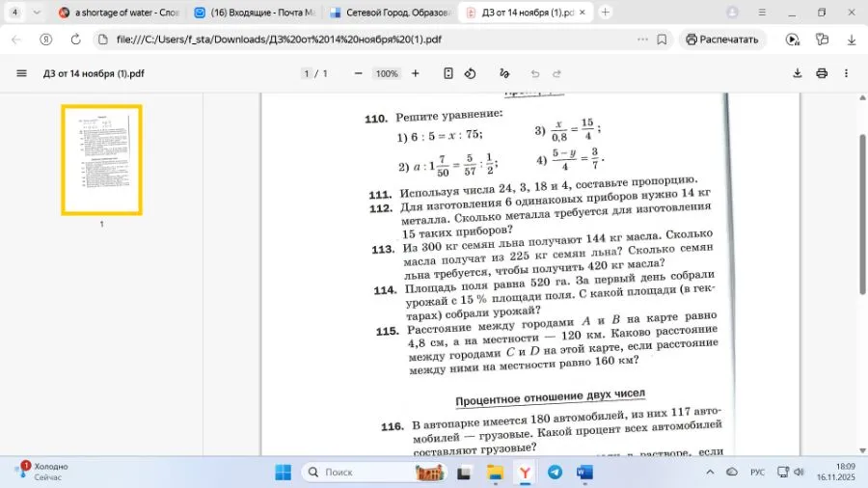Bookmark this page with bookmark icon
868x488 pixels.
coord(662,40)
